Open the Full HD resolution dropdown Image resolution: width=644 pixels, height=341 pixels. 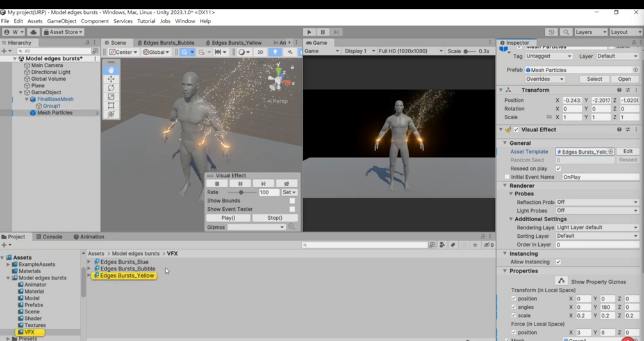pos(411,51)
